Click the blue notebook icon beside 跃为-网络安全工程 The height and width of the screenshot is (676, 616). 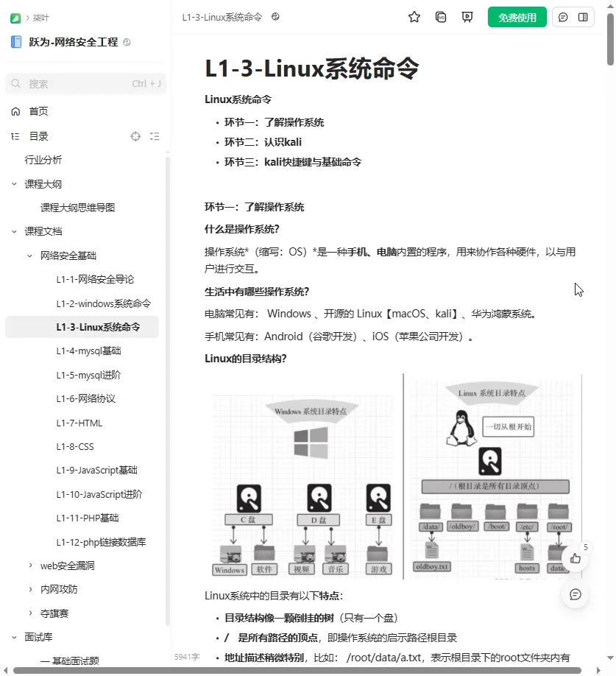16,42
